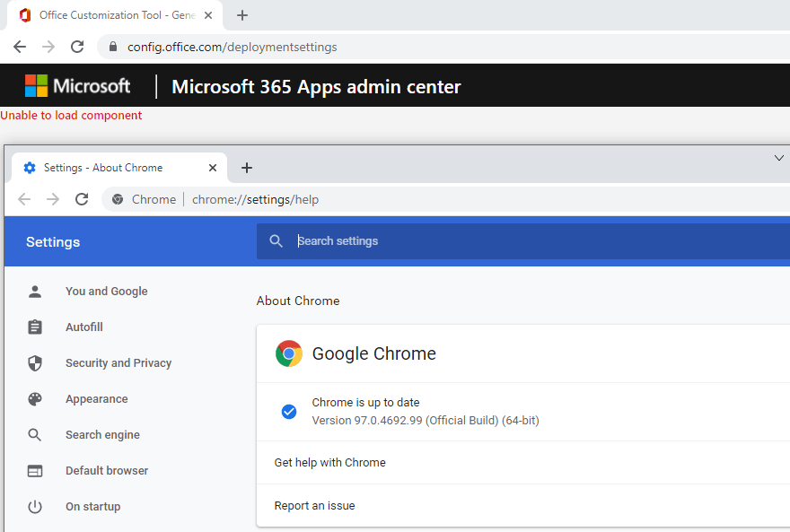Go forward in the Office Customization Tool window
The width and height of the screenshot is (790, 532).
pyautogui.click(x=48, y=47)
